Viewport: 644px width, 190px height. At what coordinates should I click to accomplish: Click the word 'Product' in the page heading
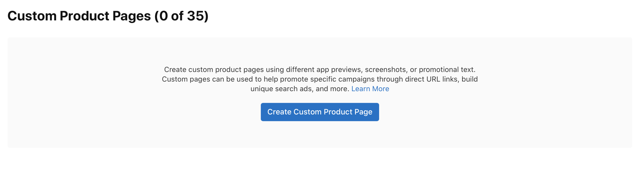(84, 16)
